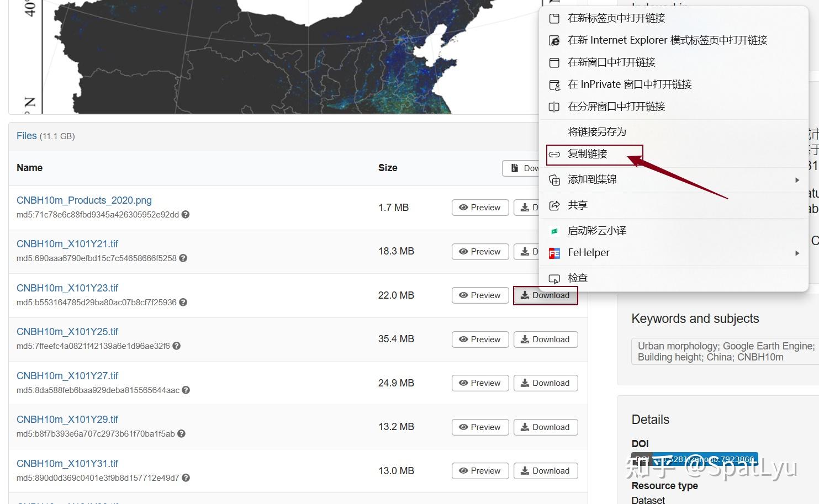819x504 pixels.
Task: Expand the 添加到集锦 submenu arrow
Action: point(797,180)
